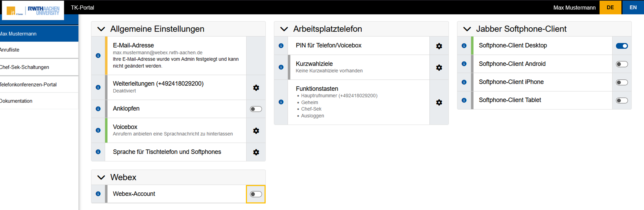Click gear for Sprache für Tischtelefon
Screen dimensions: 644x210
256,152
